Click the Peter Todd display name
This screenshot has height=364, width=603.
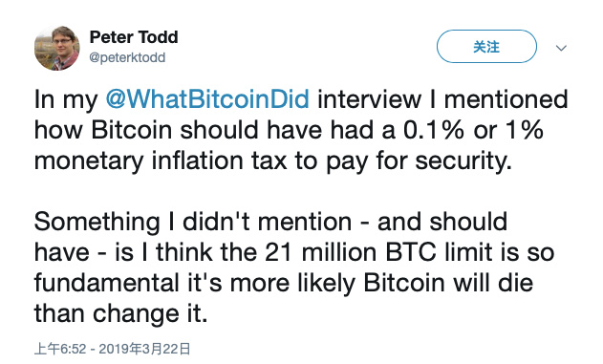coord(134,37)
